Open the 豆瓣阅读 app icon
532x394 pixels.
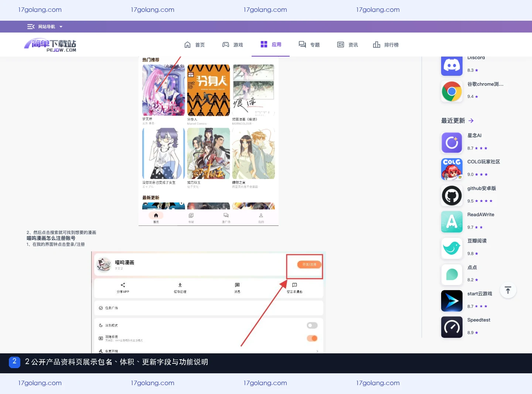pyautogui.click(x=451, y=248)
